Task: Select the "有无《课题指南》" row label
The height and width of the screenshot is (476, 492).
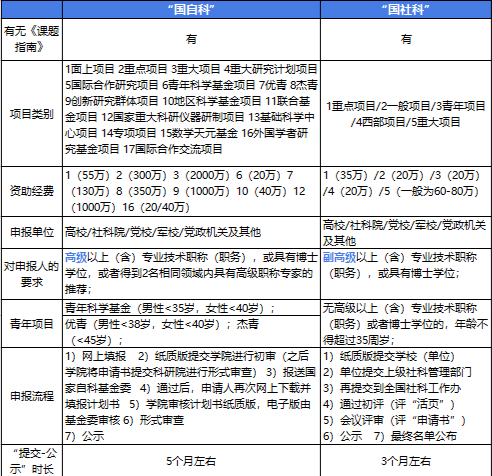Action: 32,39
